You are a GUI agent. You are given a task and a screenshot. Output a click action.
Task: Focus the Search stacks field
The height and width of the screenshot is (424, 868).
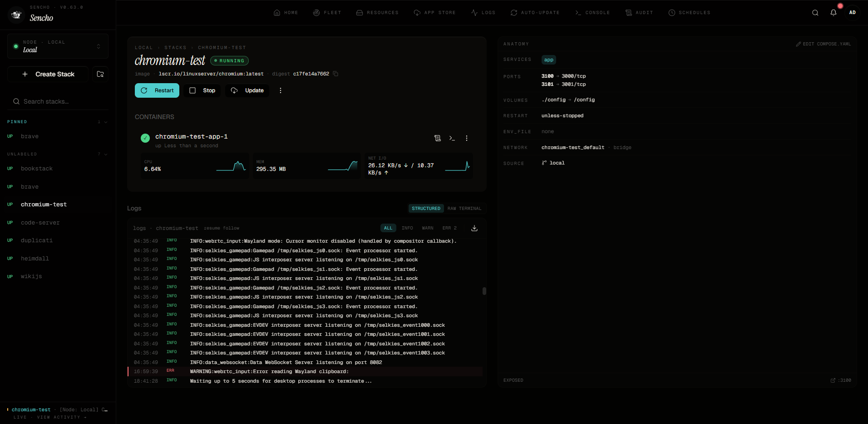coord(58,101)
